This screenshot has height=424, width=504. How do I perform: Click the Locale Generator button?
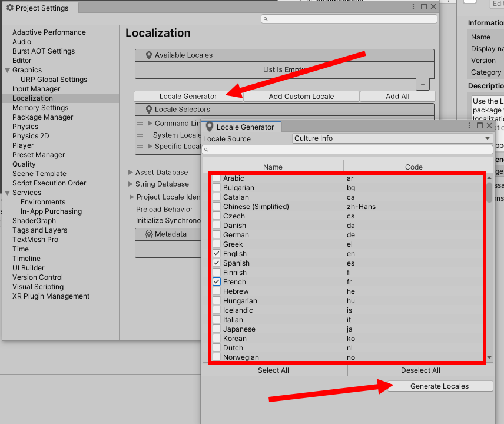point(188,97)
